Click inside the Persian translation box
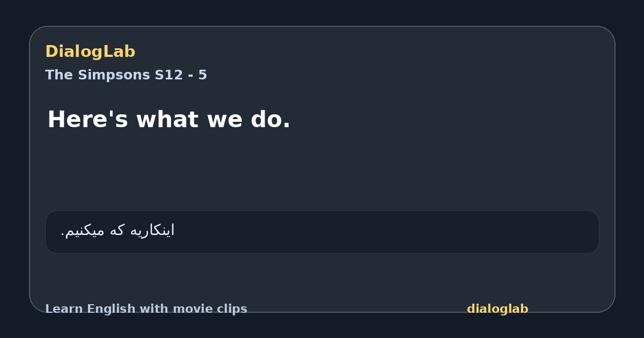This screenshot has height=338, width=644. [322, 232]
